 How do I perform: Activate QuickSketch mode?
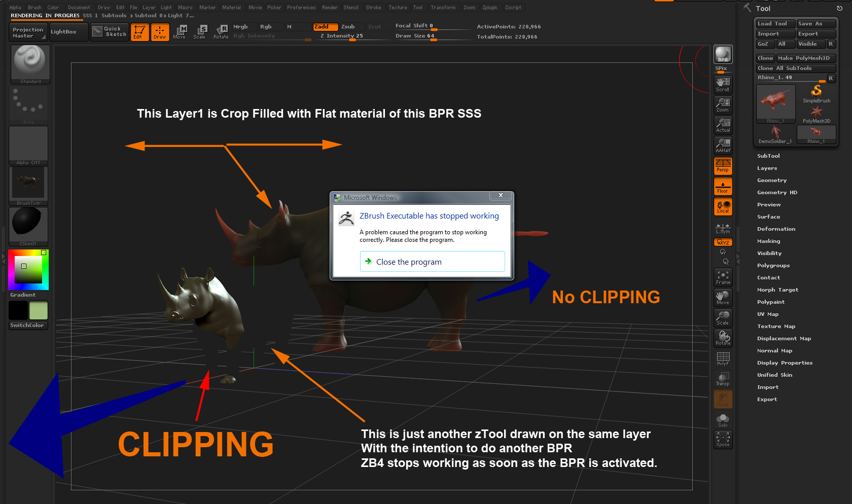tap(109, 31)
